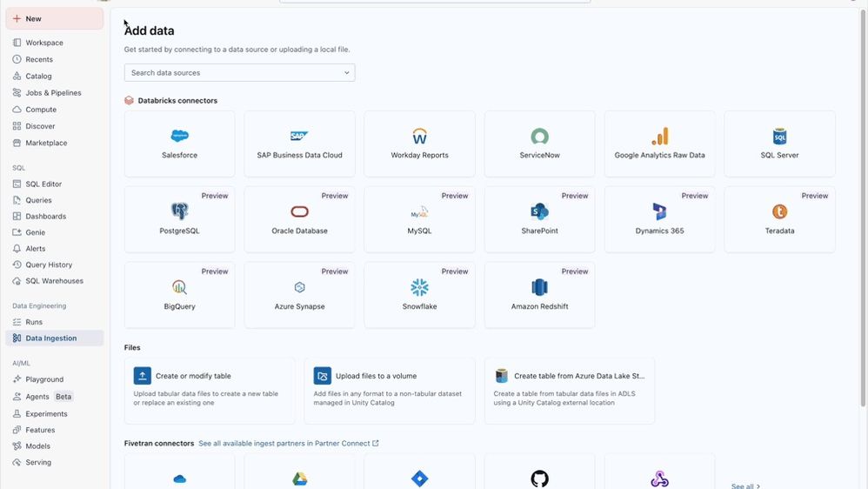Select the Workday Reports connector icon

pos(419,136)
